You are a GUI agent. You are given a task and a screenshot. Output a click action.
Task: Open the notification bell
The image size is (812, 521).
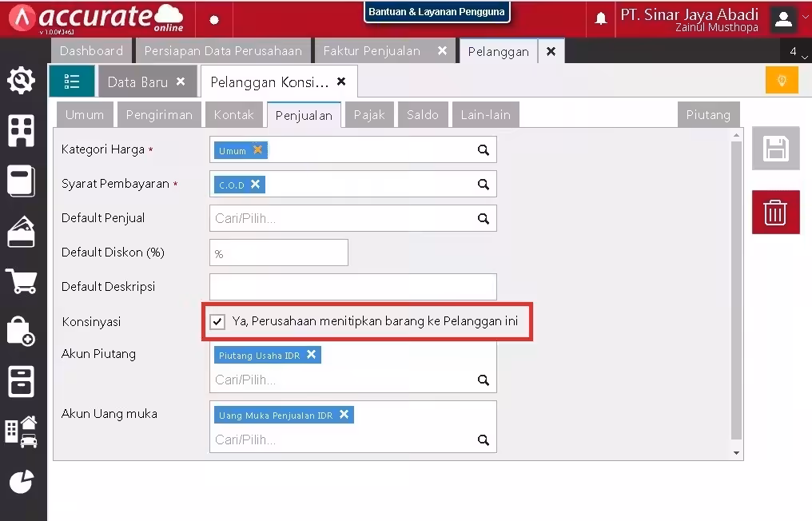click(x=601, y=19)
